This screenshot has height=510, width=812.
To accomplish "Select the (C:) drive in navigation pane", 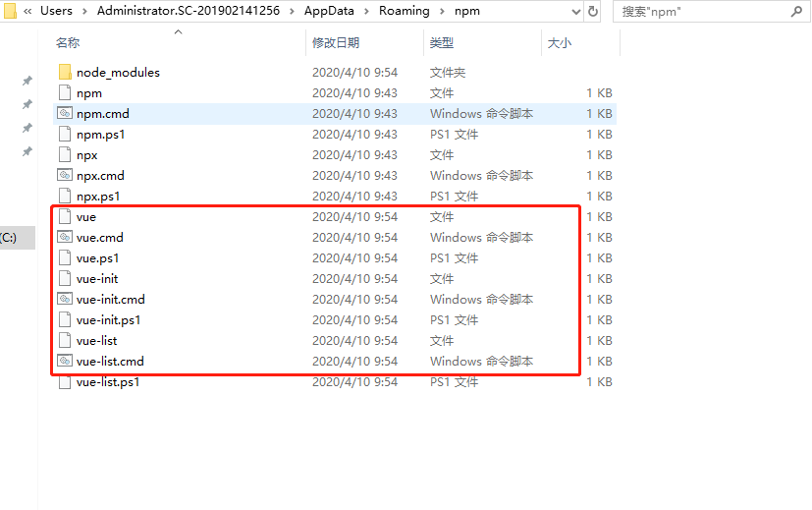I will pyautogui.click(x=17, y=238).
